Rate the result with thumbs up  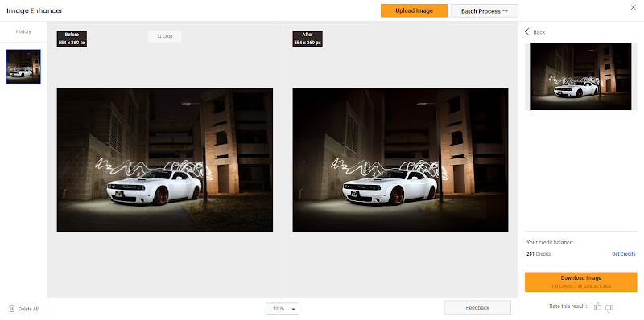tap(597, 306)
